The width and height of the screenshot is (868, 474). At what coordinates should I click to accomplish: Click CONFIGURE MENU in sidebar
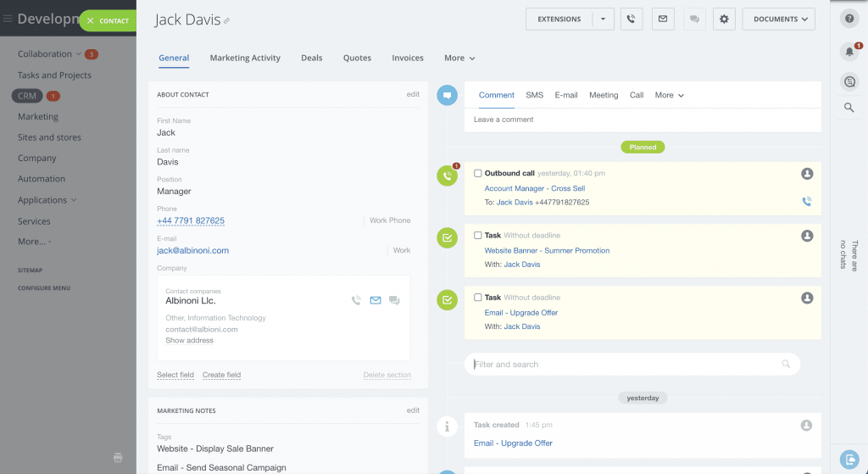point(44,288)
